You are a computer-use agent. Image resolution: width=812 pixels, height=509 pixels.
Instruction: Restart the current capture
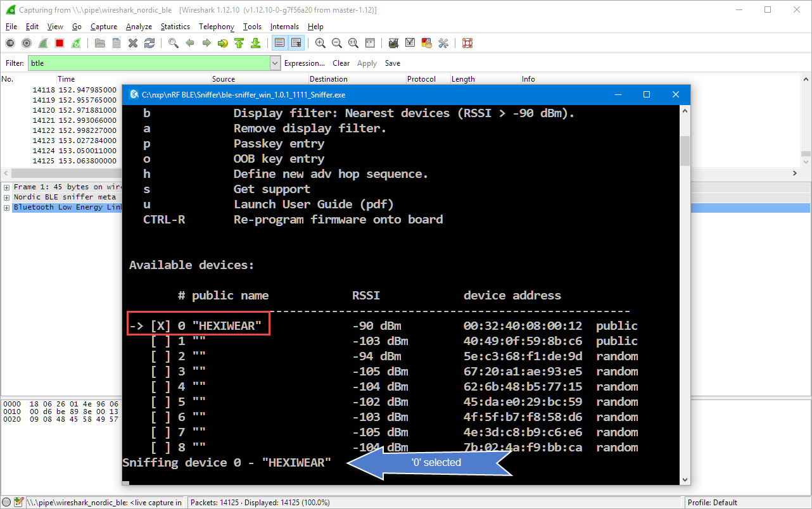pos(76,43)
